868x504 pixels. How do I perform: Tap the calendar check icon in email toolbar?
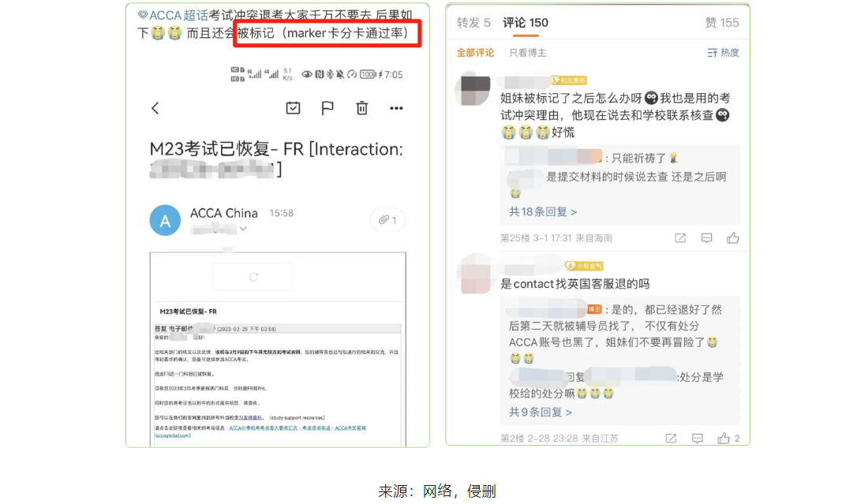293,108
